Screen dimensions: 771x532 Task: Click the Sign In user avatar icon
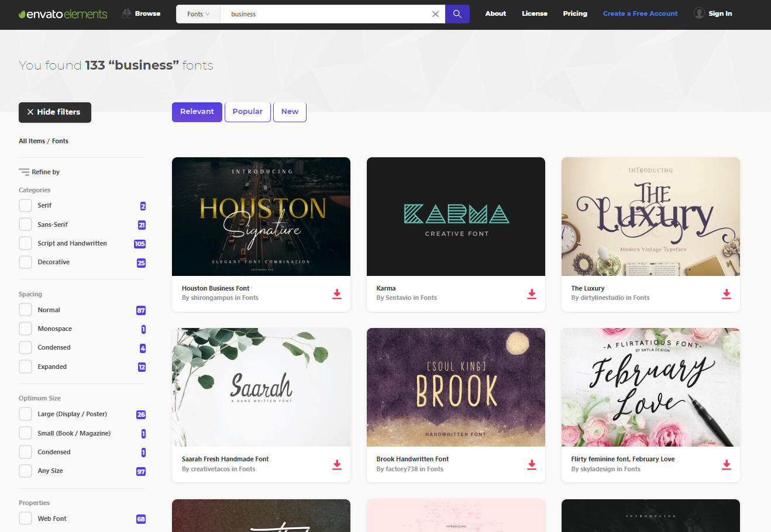[699, 13]
